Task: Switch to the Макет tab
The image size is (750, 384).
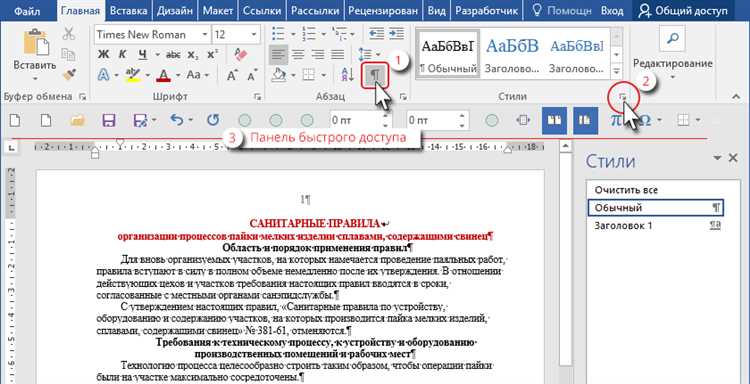Action: tap(217, 11)
